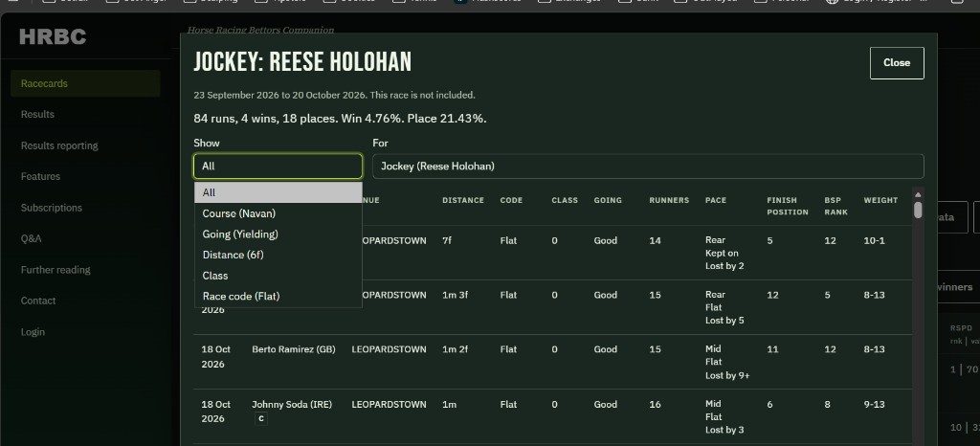Click the 7f distance cell
This screenshot has width=980, height=446.
click(446, 240)
